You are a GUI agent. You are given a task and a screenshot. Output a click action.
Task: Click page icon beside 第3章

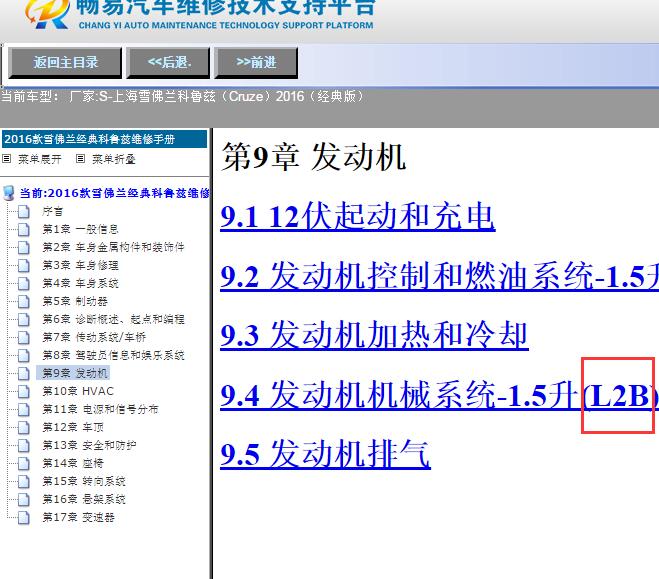pyautogui.click(x=24, y=265)
